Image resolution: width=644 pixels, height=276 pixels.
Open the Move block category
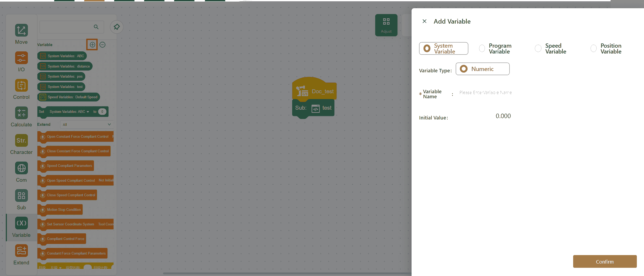pos(21,34)
